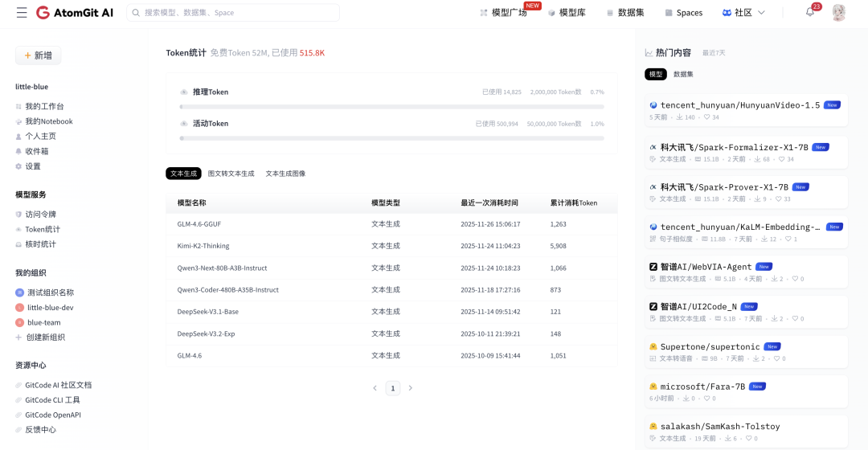868x450 pixels.
Task: Open GitCode CLI 工具 link
Action: [x=52, y=399]
